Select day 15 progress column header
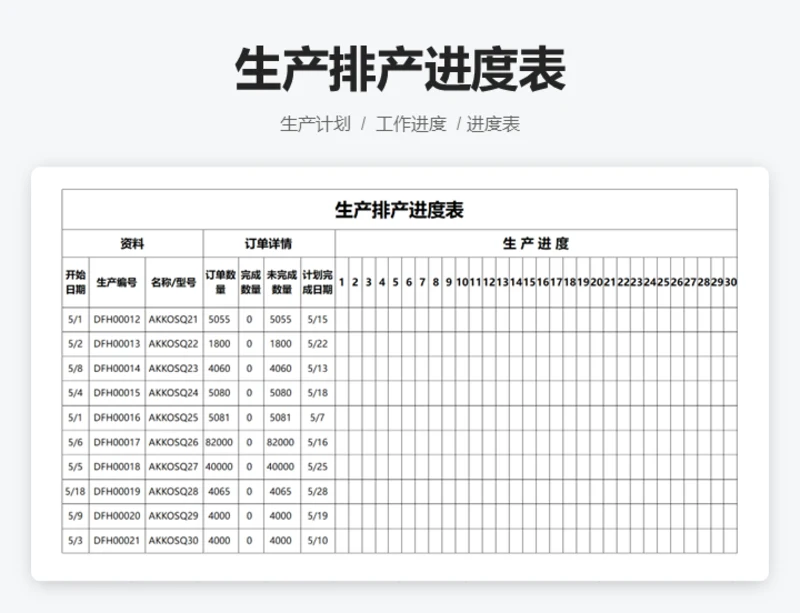The height and width of the screenshot is (613, 800). 530,282
